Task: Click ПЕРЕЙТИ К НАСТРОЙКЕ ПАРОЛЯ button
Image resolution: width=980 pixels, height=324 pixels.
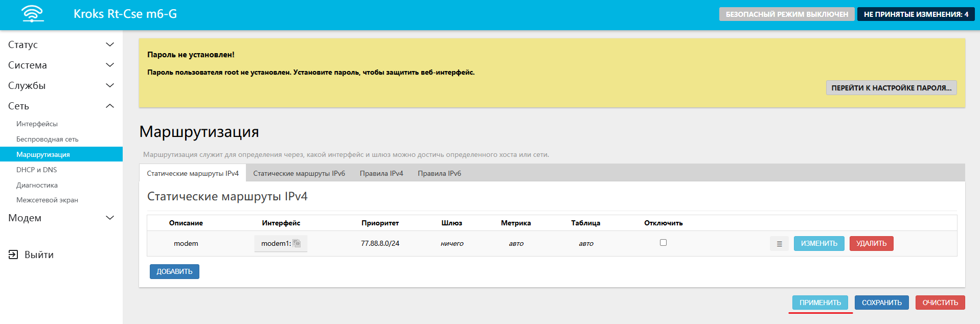Action: point(891,88)
